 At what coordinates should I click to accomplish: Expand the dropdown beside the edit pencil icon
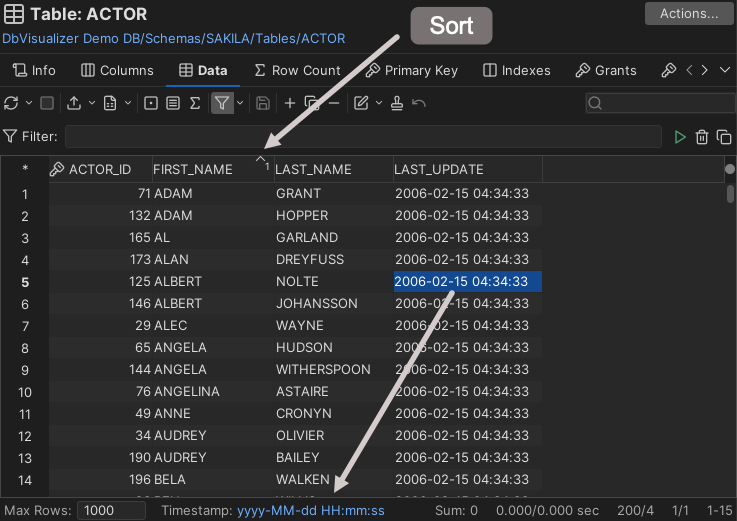click(x=378, y=103)
